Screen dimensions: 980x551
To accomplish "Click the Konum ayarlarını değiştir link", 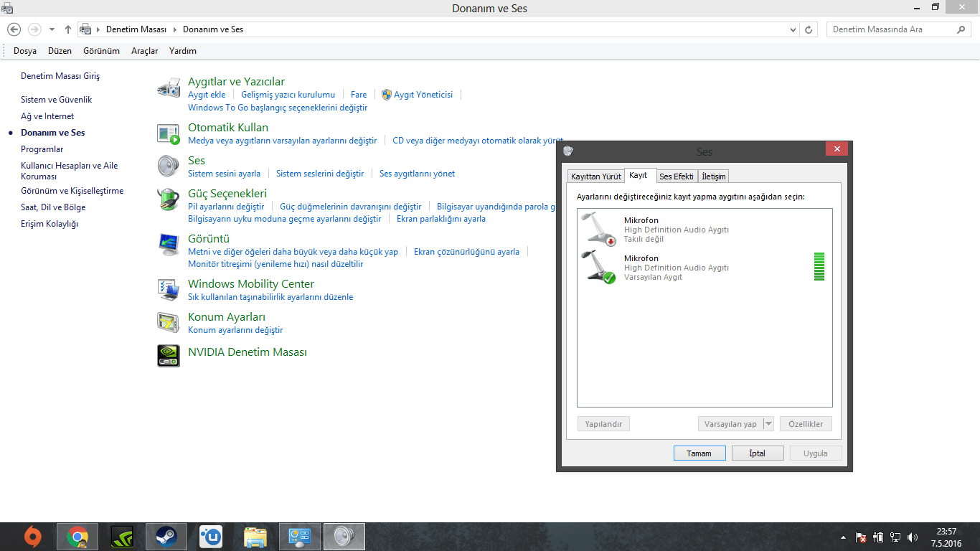I will click(235, 330).
